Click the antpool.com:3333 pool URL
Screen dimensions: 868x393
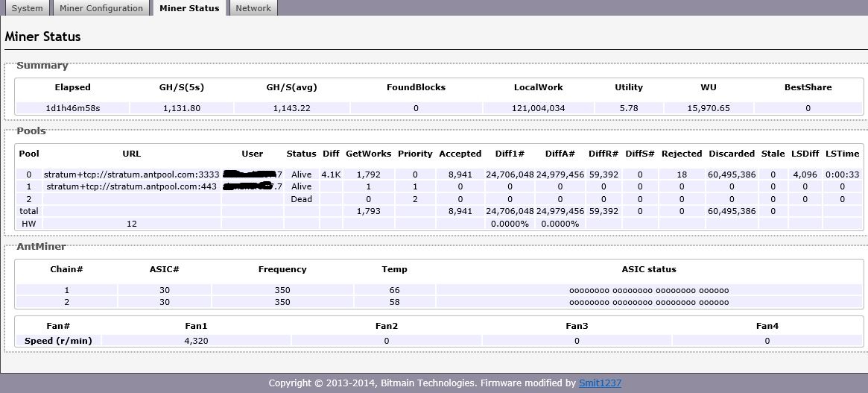coord(131,175)
